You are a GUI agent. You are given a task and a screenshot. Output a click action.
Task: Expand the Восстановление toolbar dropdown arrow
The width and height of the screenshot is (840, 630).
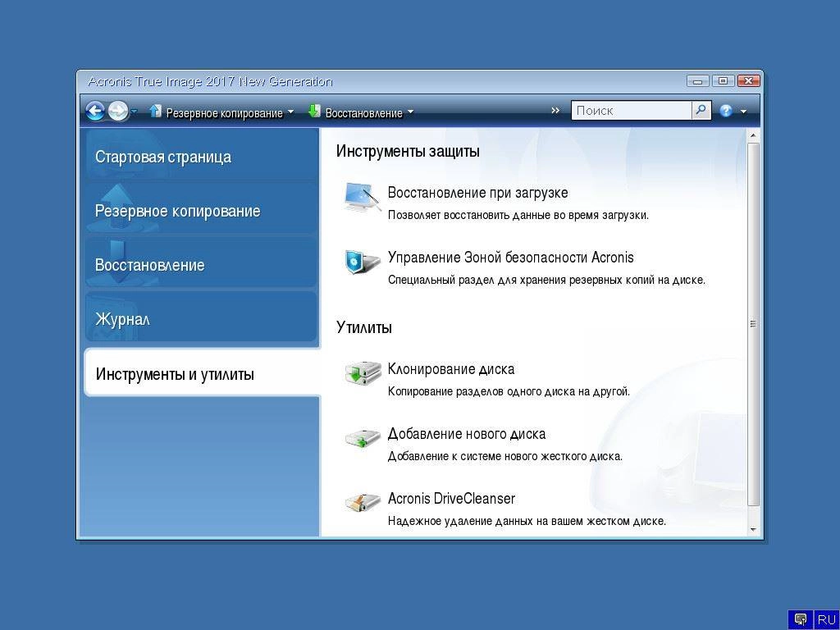click(x=410, y=112)
